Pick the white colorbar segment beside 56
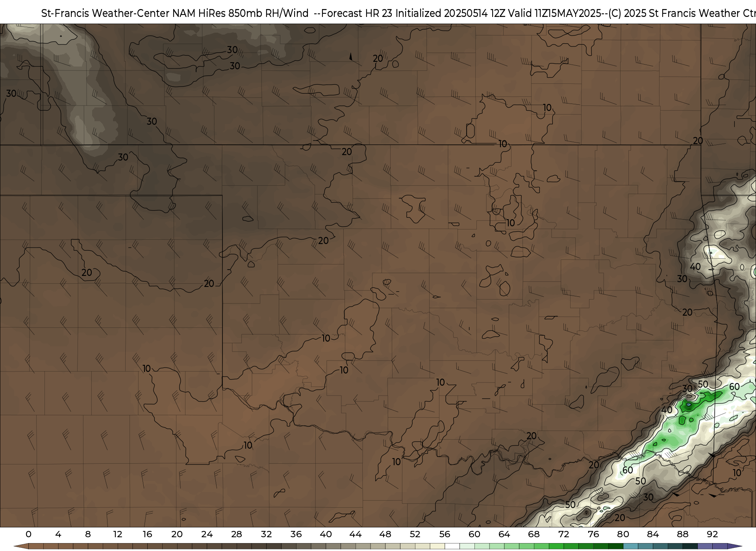Image resolution: width=756 pixels, height=551 pixels. point(452,546)
